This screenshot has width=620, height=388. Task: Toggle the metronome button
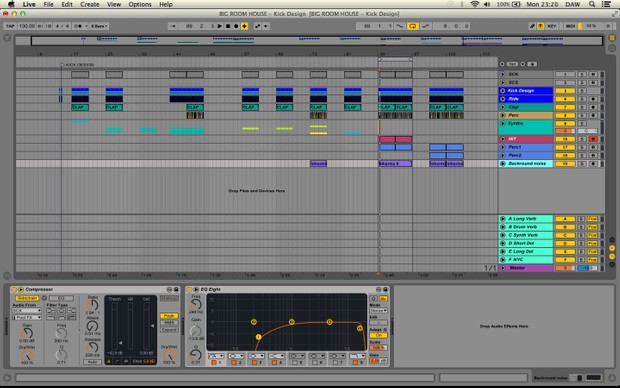pos(78,26)
